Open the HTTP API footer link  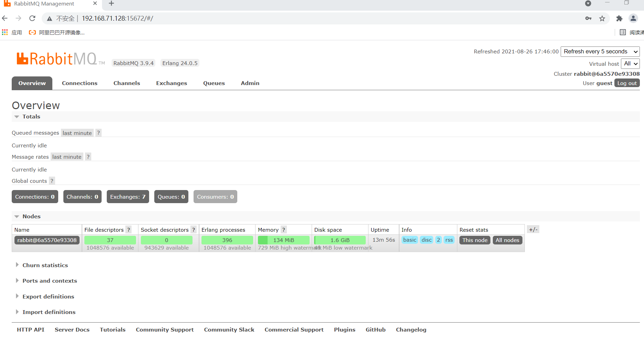pyautogui.click(x=31, y=330)
